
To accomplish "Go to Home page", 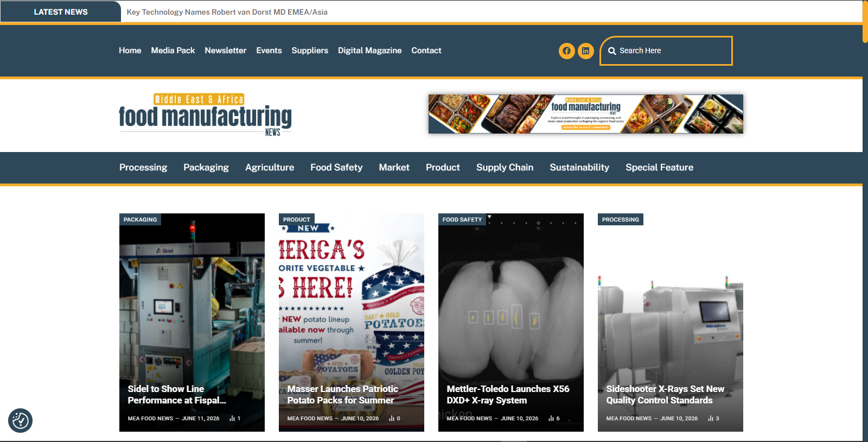I will coord(130,50).
